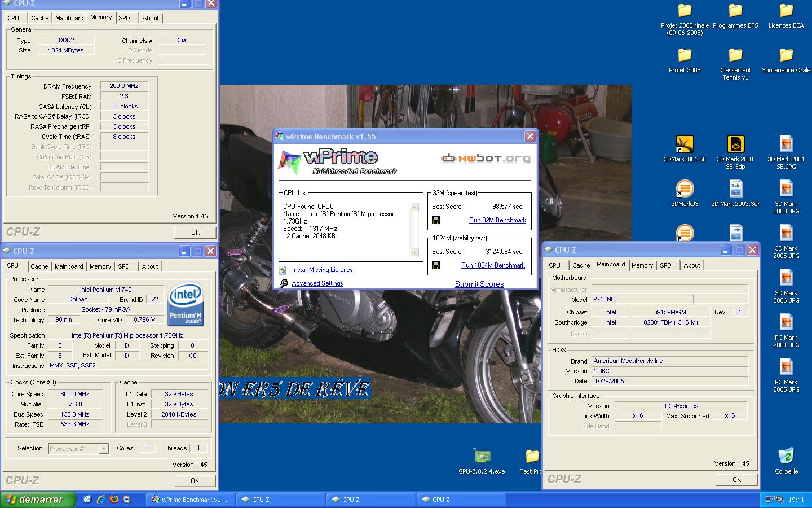Open CPU tab in right CPU-Z Mainboard window
812x508 pixels.
coord(555,265)
